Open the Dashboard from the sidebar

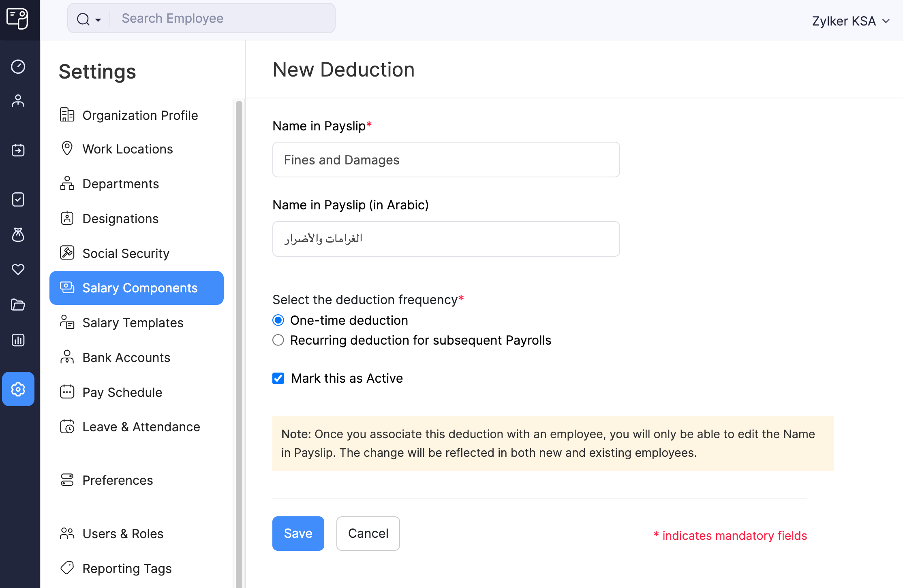pyautogui.click(x=18, y=67)
